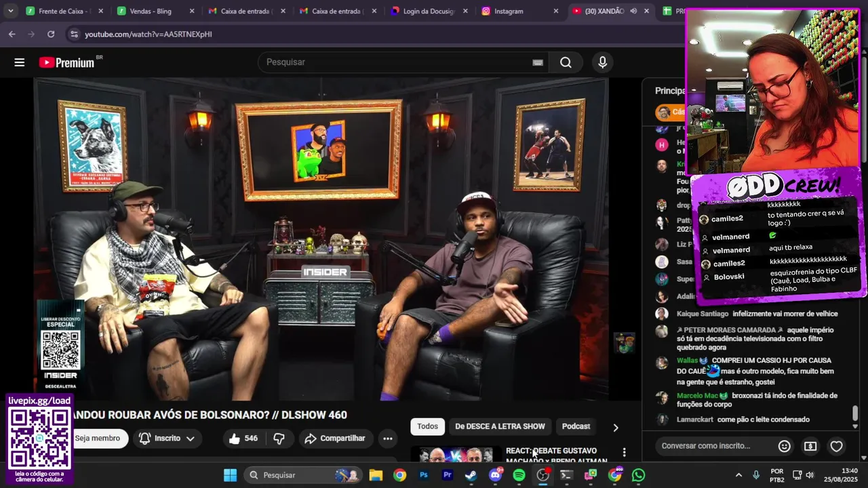Click the Windows taskbar Pesquisar box
This screenshot has height=488, width=868.
[303, 475]
